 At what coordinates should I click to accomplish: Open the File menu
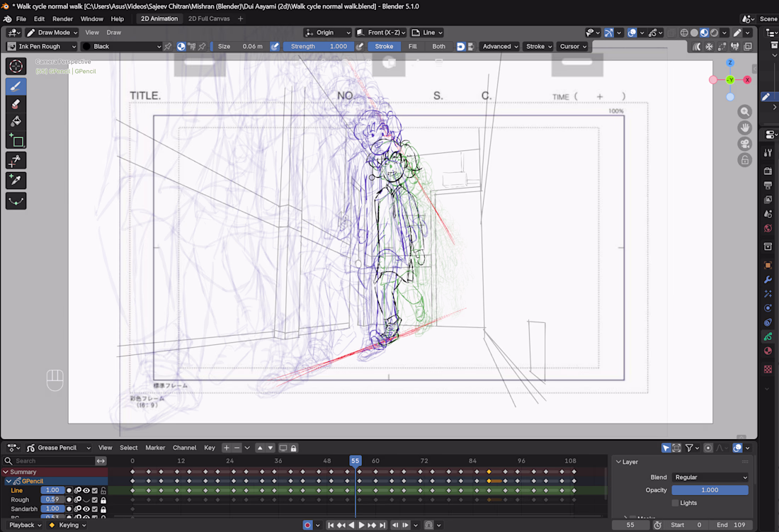coord(21,19)
